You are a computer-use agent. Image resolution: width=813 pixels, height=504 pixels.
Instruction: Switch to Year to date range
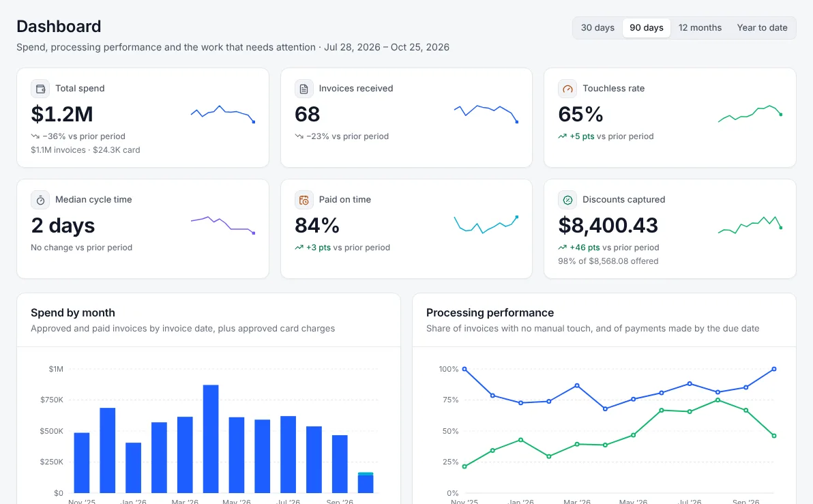click(x=762, y=27)
